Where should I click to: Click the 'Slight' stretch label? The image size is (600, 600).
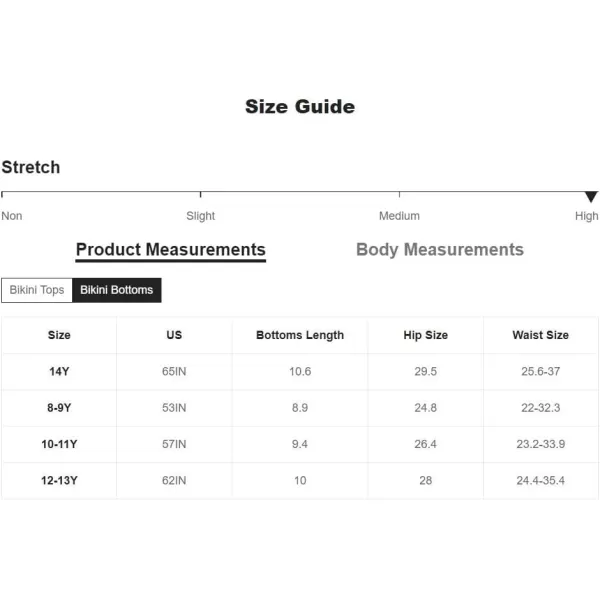click(201, 216)
